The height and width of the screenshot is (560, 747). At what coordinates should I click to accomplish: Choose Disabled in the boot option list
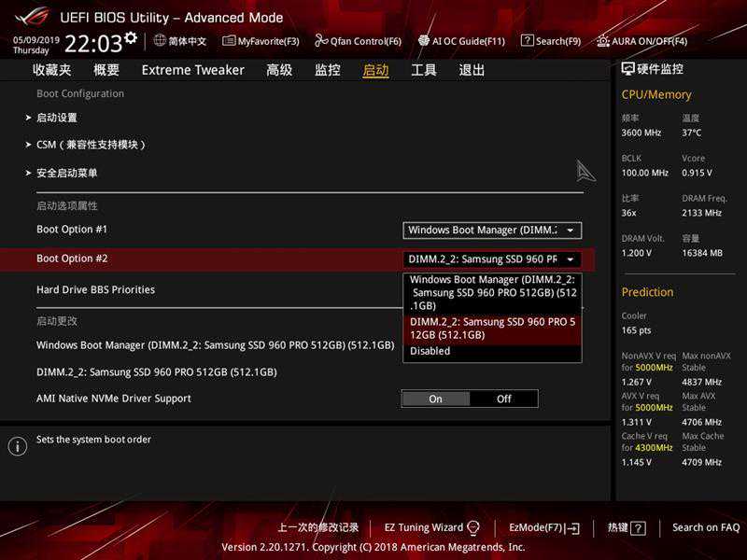(x=430, y=352)
